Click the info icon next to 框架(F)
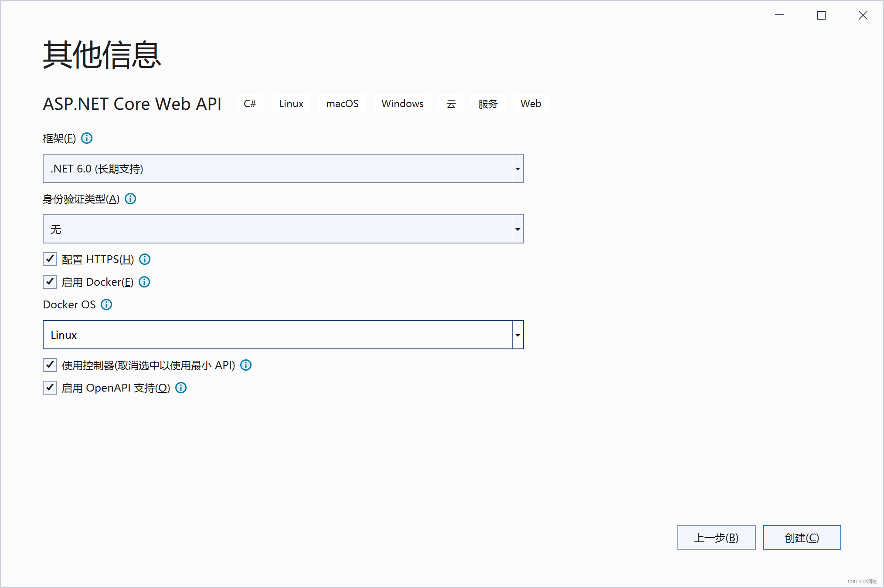This screenshot has width=884, height=588. click(x=87, y=138)
